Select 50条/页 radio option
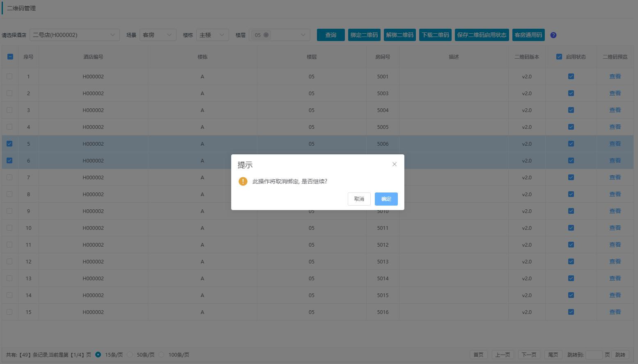Viewport: 638px width, 364px height. pos(130,355)
